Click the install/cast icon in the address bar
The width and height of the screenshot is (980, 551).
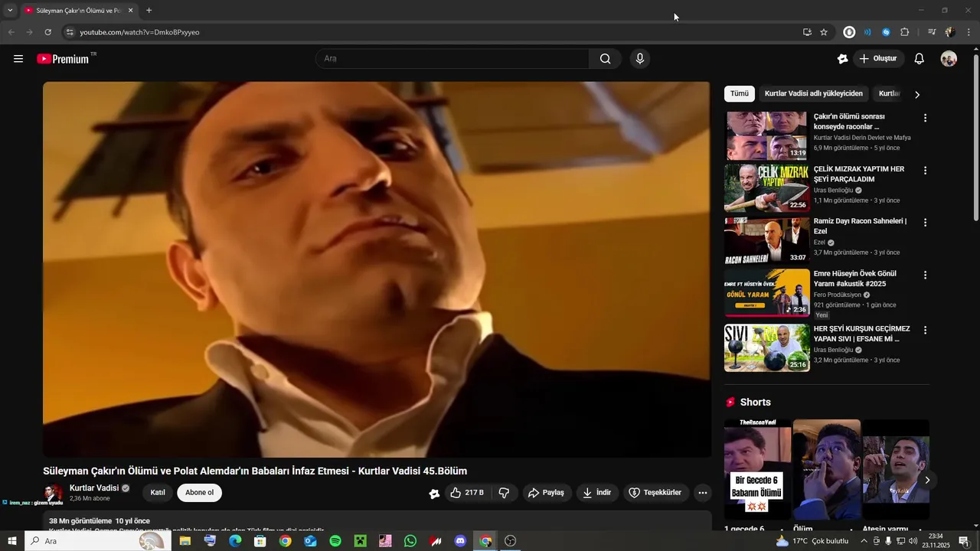coord(807,32)
